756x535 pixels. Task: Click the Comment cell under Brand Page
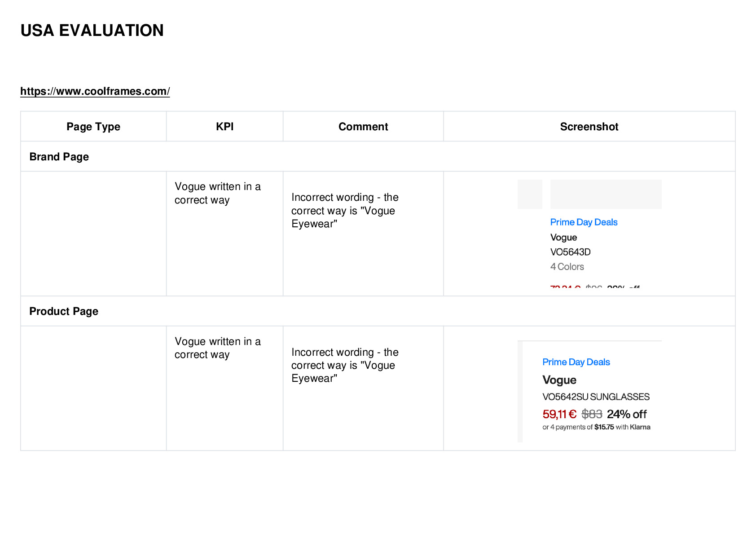coord(363,234)
